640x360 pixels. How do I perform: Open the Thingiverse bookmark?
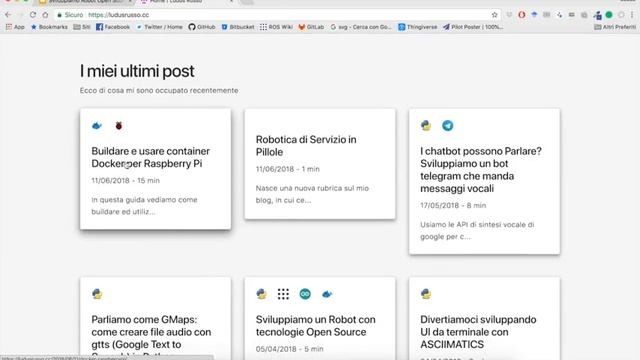pyautogui.click(x=418, y=27)
